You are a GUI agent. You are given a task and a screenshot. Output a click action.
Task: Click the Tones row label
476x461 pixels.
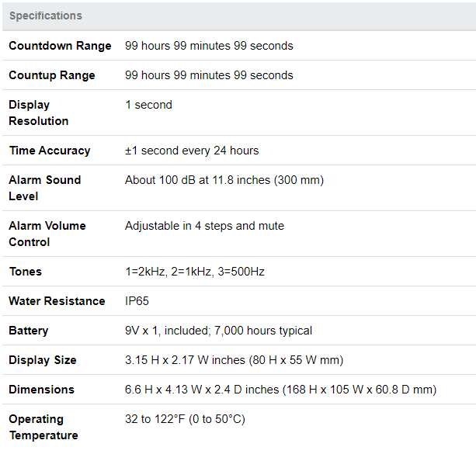point(26,272)
